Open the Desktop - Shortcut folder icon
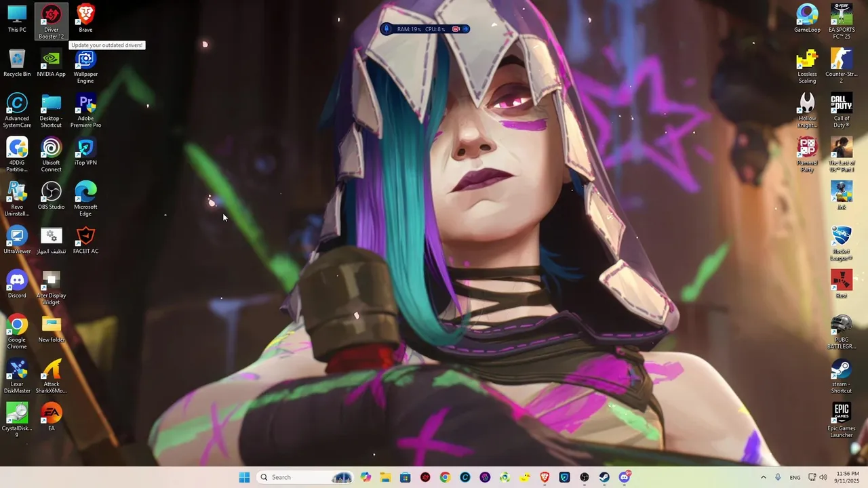 52,110
